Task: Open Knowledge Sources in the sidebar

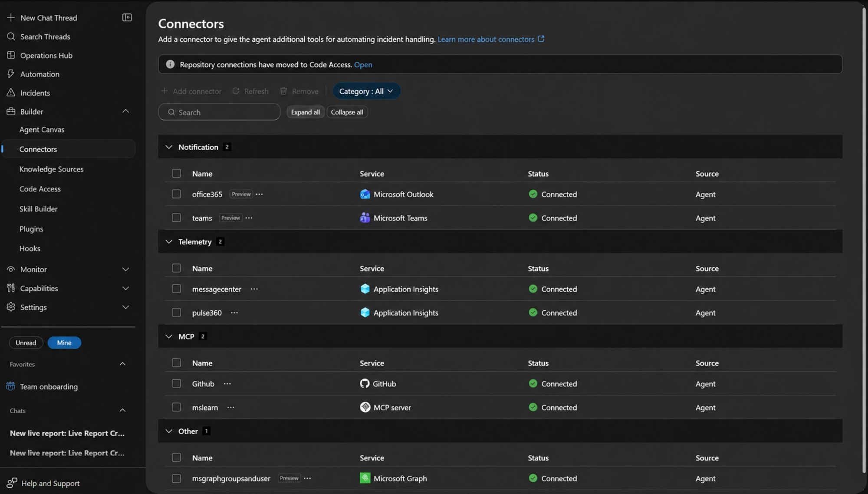Action: (x=51, y=169)
